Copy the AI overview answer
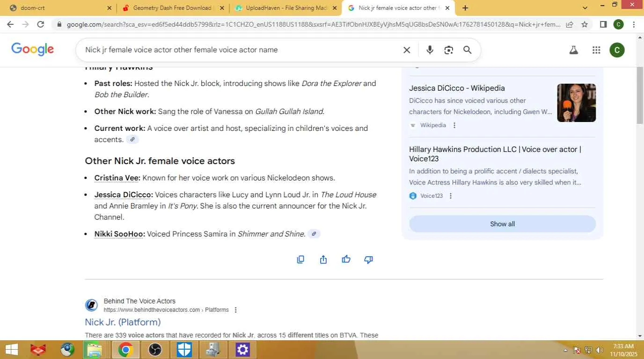The width and height of the screenshot is (644, 359). pos(300,259)
